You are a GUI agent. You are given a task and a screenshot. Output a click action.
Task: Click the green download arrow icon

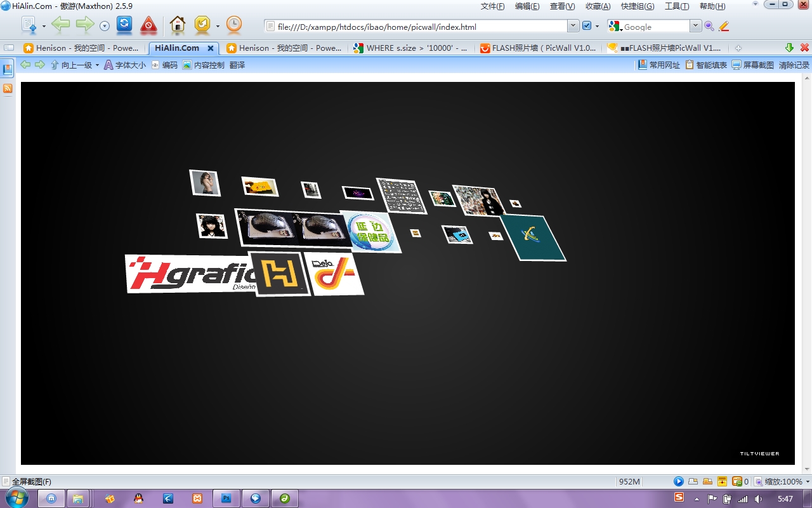[789, 48]
